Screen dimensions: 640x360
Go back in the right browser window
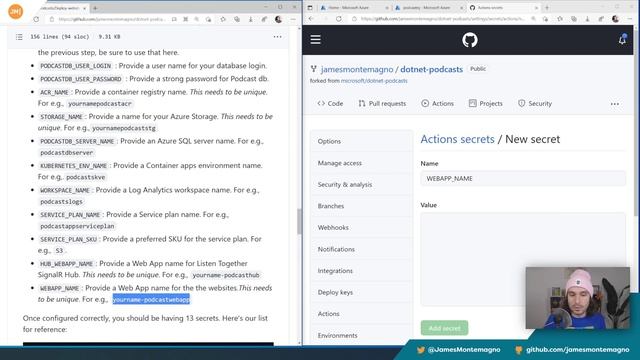(311, 19)
